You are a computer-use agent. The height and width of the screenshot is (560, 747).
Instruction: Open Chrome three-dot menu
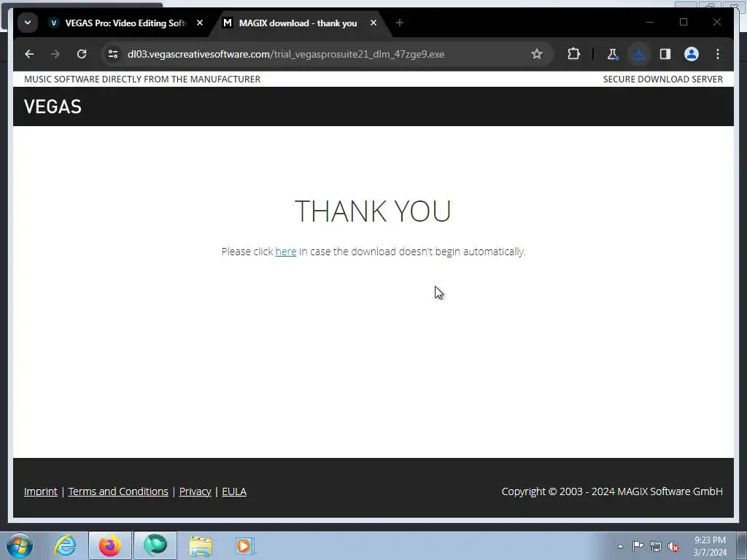718,54
